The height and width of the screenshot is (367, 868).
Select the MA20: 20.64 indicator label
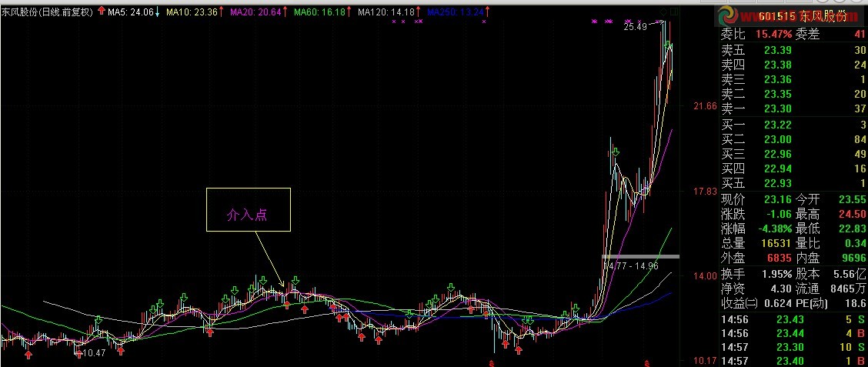pyautogui.click(x=256, y=11)
